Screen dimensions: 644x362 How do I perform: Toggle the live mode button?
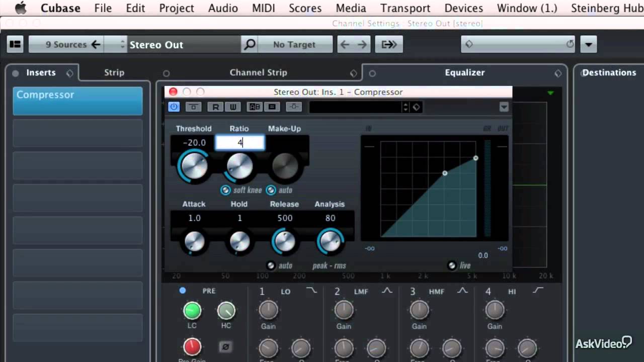(452, 265)
